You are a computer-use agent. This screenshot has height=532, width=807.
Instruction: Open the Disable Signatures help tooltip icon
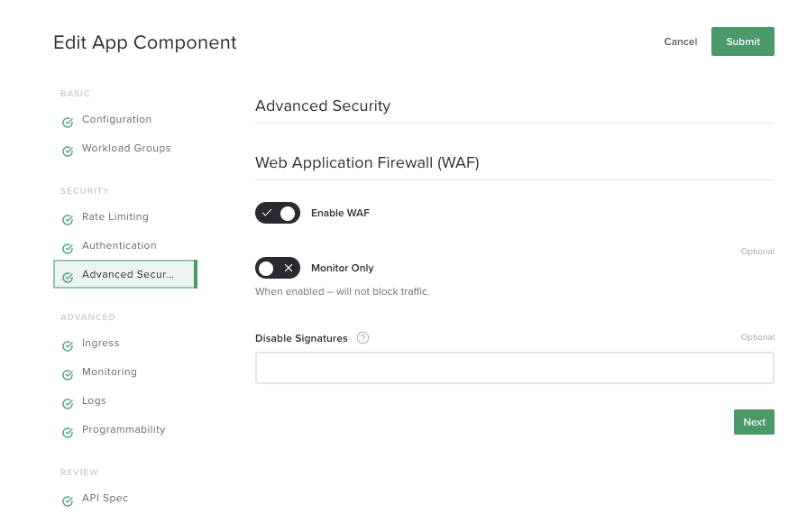(x=362, y=338)
